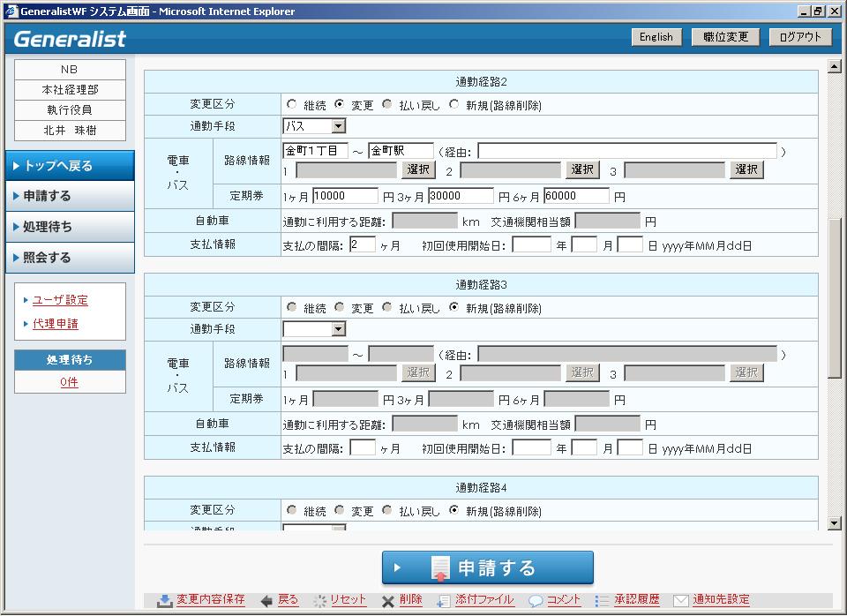Click the comment (コメント) speech bubble icon
847x616 pixels.
[x=535, y=601]
